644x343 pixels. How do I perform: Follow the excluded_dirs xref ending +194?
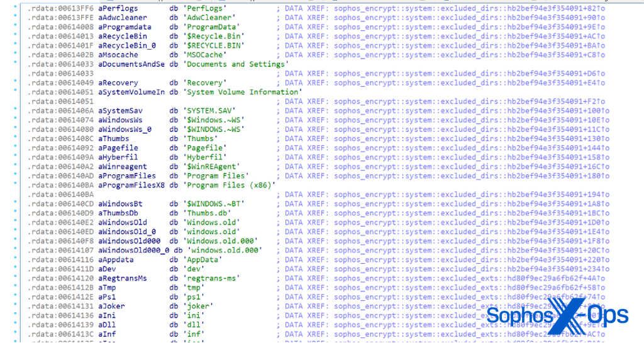click(472, 194)
